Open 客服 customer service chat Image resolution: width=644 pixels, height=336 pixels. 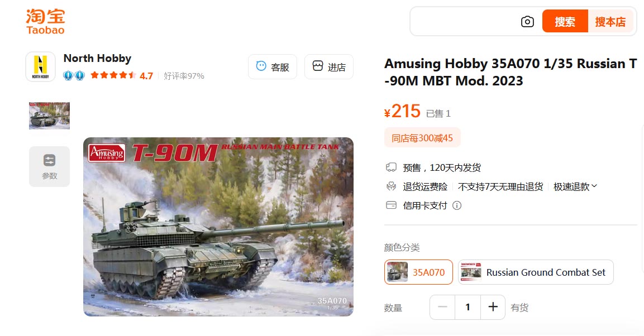click(273, 67)
